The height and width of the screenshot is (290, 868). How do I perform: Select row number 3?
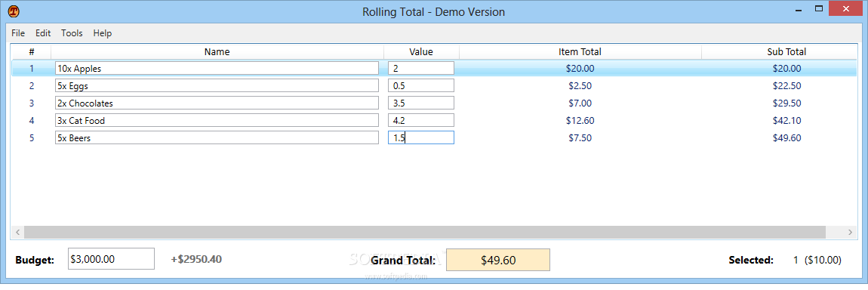tap(32, 103)
